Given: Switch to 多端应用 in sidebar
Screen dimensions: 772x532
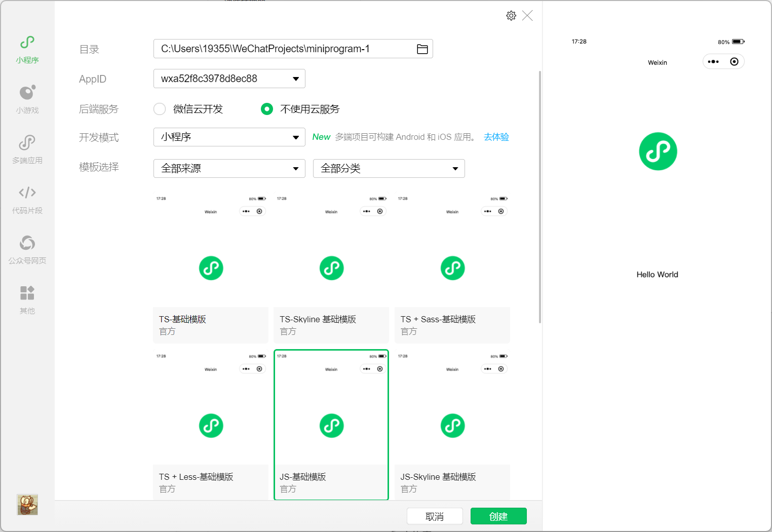Looking at the screenshot, I should 27,150.
